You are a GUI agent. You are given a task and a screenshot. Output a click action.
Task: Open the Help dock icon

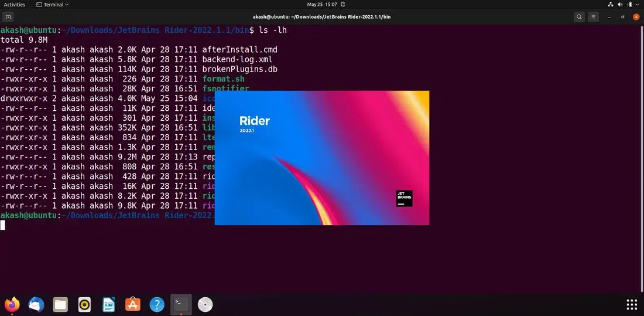tap(157, 304)
